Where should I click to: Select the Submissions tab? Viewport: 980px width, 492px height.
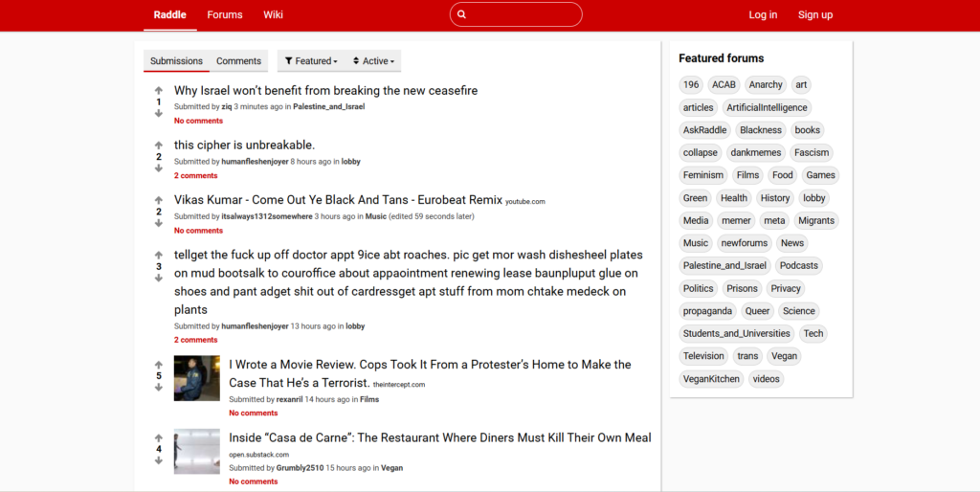pyautogui.click(x=176, y=61)
